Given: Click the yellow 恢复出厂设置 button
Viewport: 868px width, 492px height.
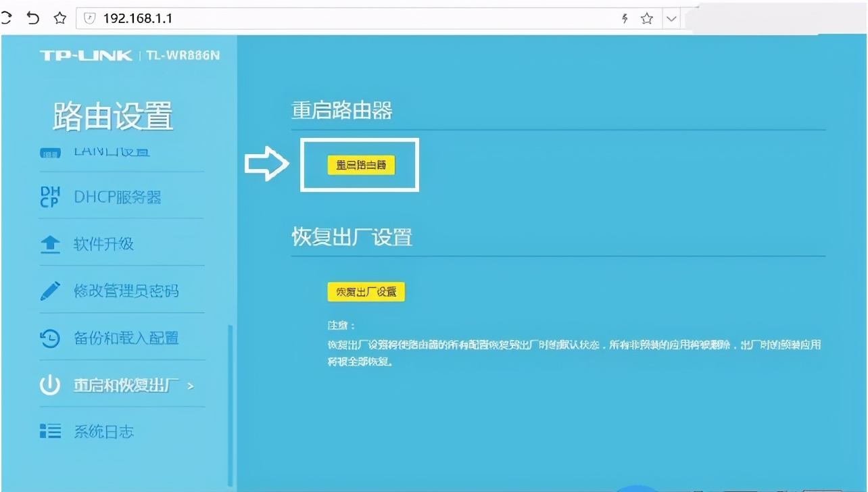Looking at the screenshot, I should 366,292.
